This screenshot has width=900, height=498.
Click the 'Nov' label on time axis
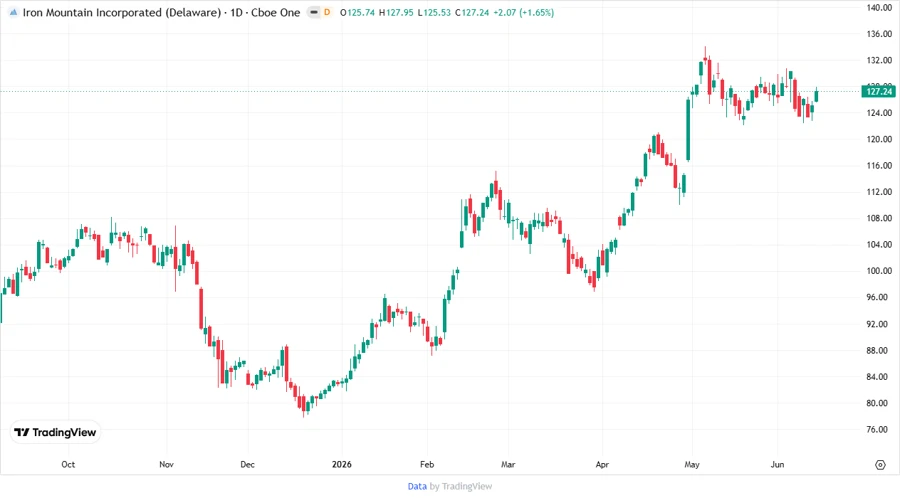click(166, 464)
